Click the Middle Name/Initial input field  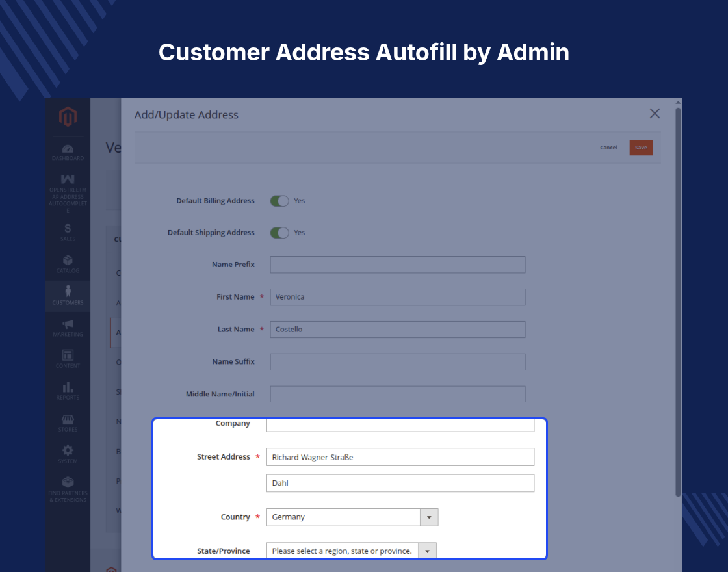398,394
